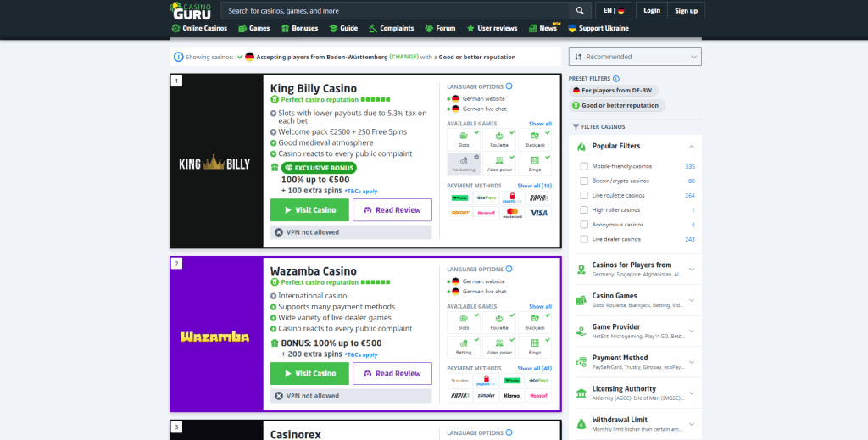Read the King Billy Casino review
This screenshot has width=868, height=440.
coord(392,209)
